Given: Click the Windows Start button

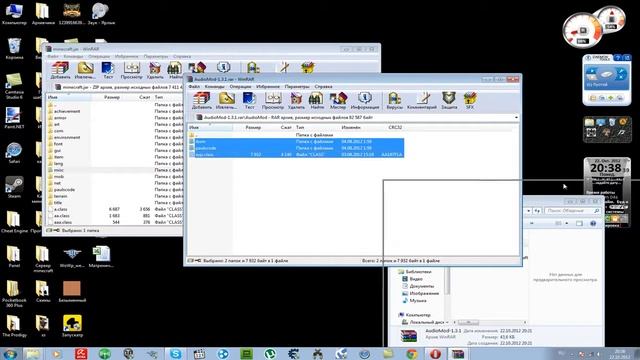Looking at the screenshot, I should [x=9, y=353].
